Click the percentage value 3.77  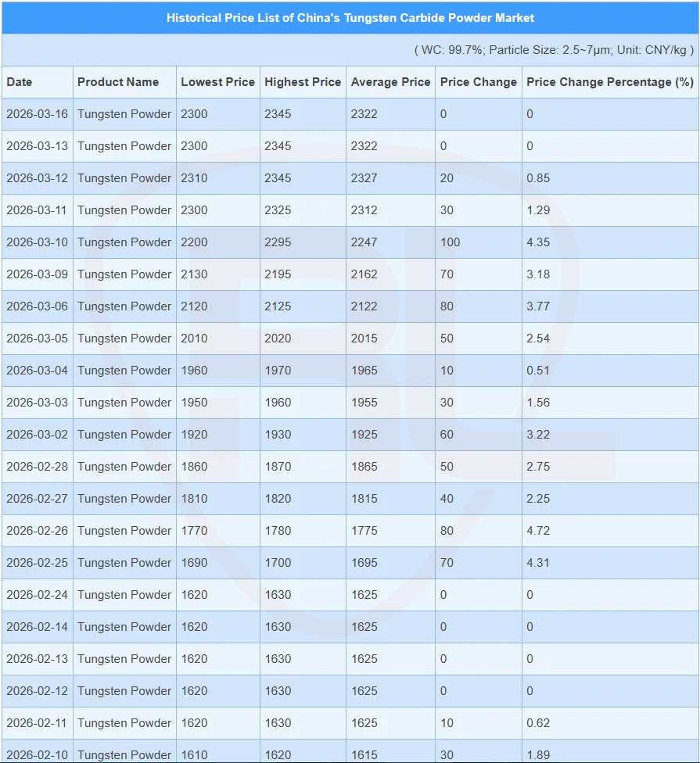pos(538,306)
